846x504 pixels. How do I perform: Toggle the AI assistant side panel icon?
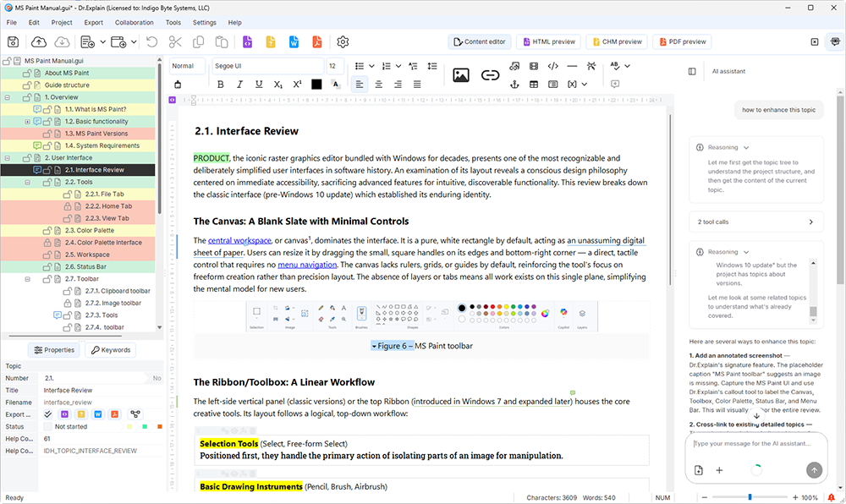click(835, 42)
